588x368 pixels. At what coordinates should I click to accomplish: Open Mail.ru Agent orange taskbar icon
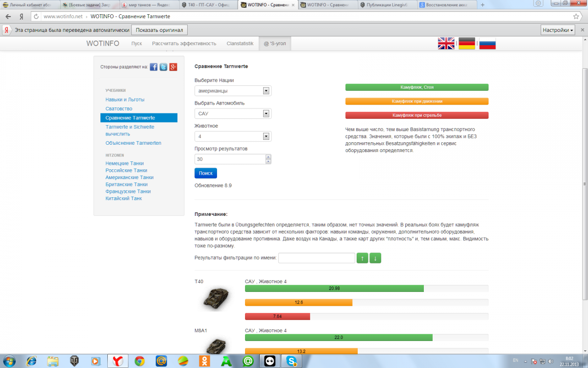[x=161, y=361]
